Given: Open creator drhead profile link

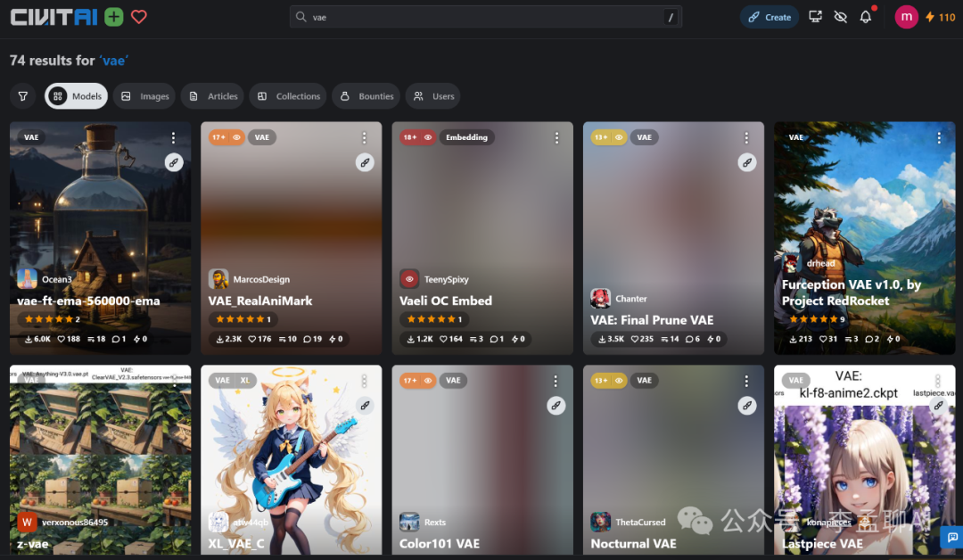Looking at the screenshot, I should pos(820,263).
